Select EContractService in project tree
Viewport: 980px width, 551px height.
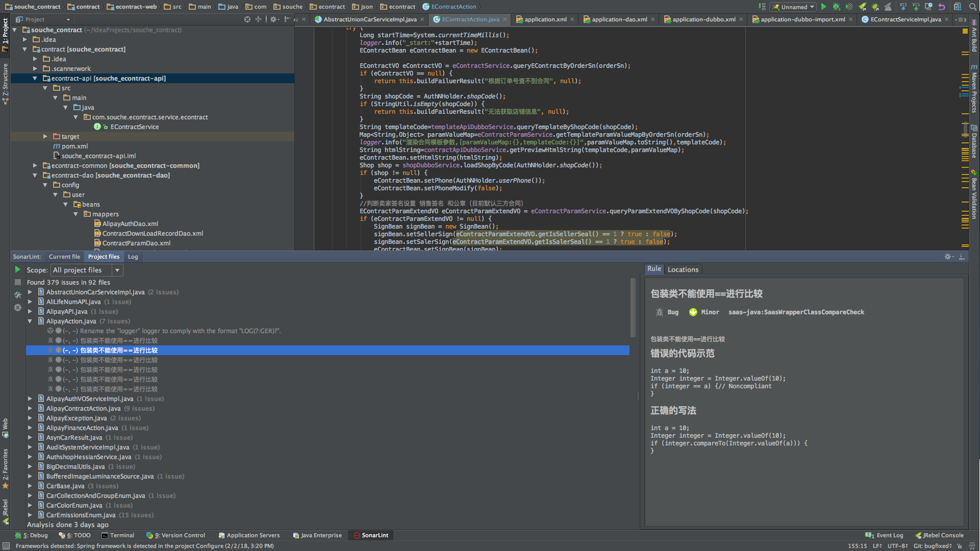point(134,127)
